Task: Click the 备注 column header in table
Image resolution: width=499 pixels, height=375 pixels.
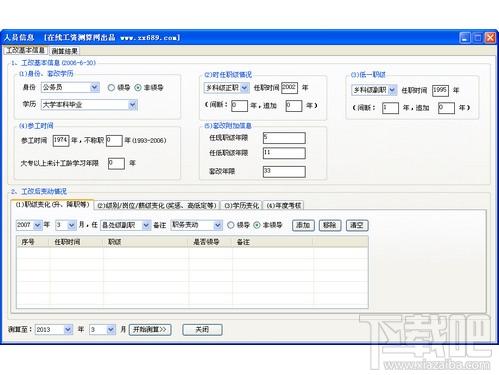Action: 273,242
